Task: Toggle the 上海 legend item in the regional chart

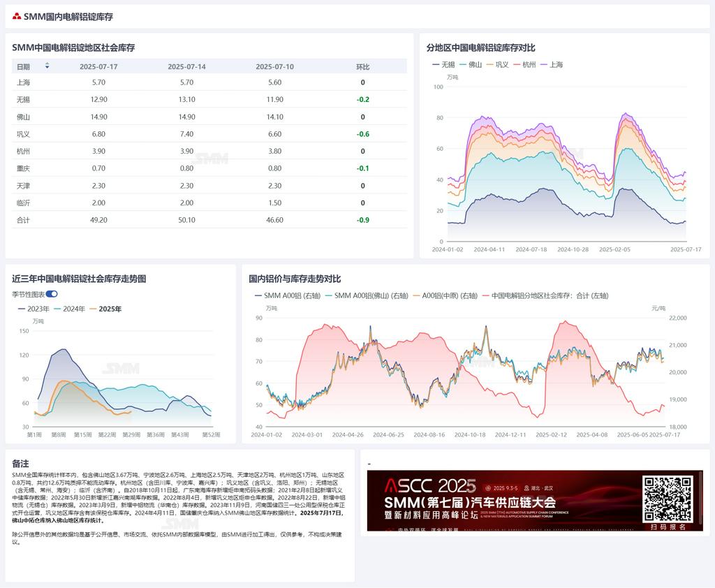Action: 552,65
